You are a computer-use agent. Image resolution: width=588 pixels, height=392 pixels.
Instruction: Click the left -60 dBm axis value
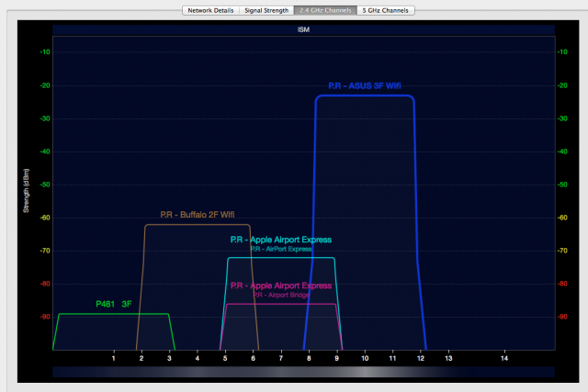(45, 218)
